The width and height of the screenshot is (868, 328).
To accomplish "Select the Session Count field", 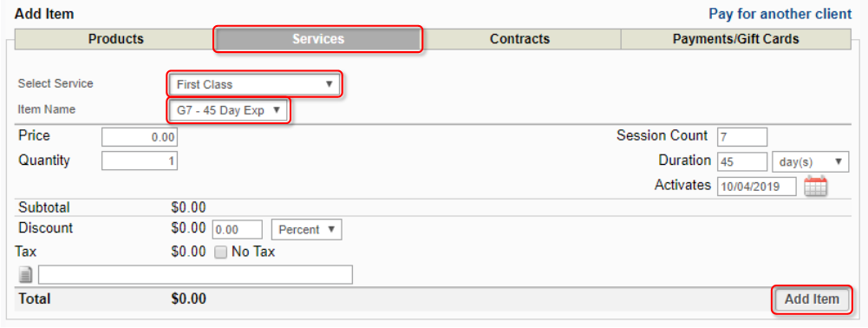I will 741,137.
